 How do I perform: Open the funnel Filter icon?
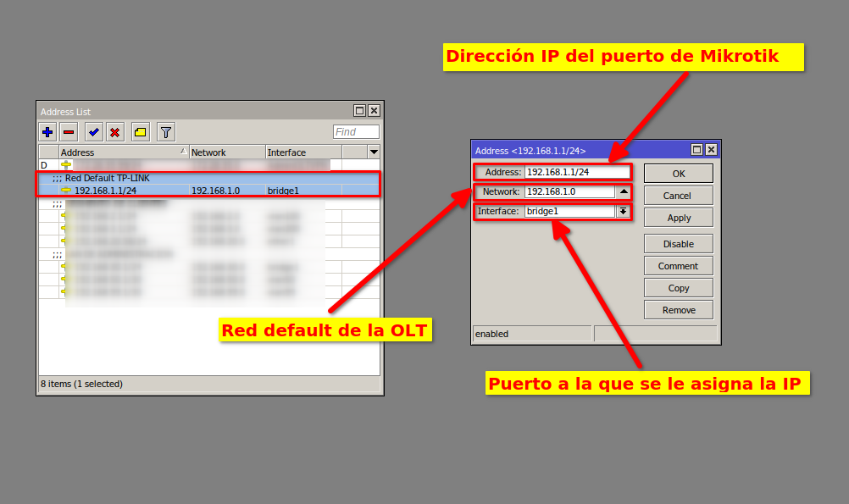pos(166,132)
